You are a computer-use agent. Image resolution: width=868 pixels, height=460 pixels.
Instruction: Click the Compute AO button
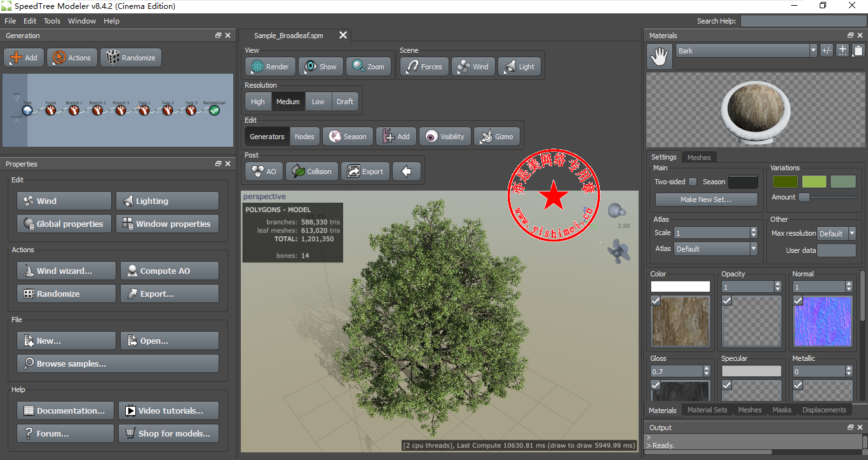tap(170, 271)
